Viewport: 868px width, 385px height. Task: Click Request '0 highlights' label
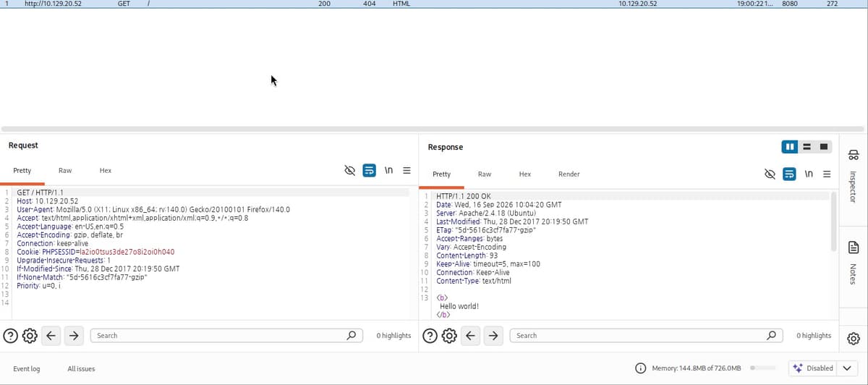tap(393, 335)
